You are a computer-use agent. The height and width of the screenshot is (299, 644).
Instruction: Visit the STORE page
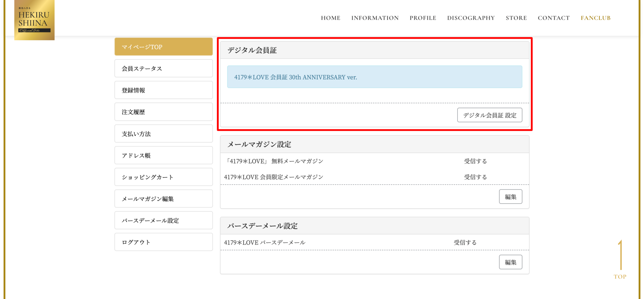[x=516, y=18]
